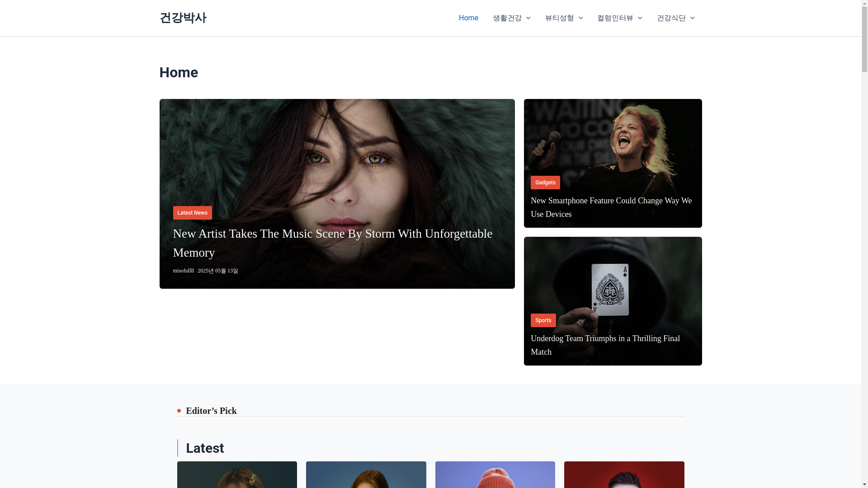Expand the 컬럼인터뷰 dropdown chevron
868x488 pixels.
tap(640, 18)
